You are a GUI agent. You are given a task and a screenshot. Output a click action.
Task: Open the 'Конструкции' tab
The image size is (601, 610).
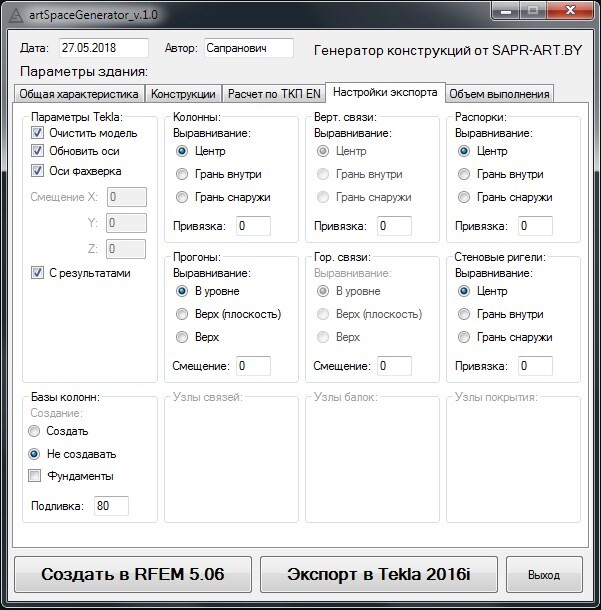(183, 94)
